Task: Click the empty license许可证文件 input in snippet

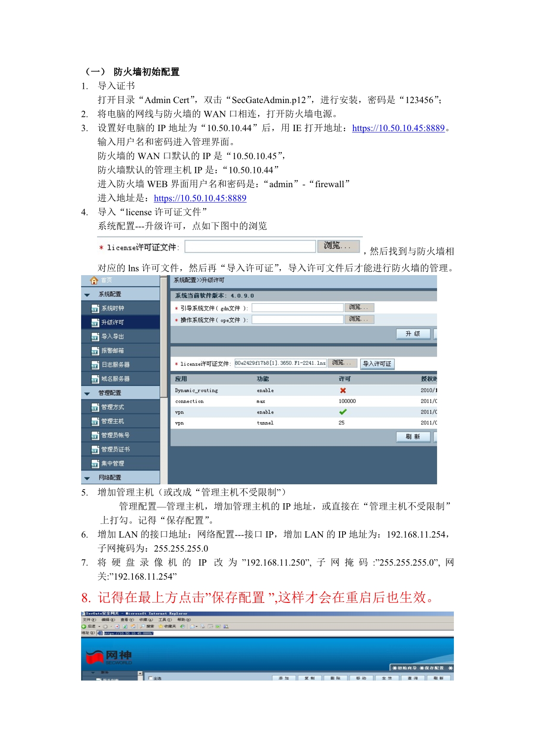Action: [x=250, y=247]
